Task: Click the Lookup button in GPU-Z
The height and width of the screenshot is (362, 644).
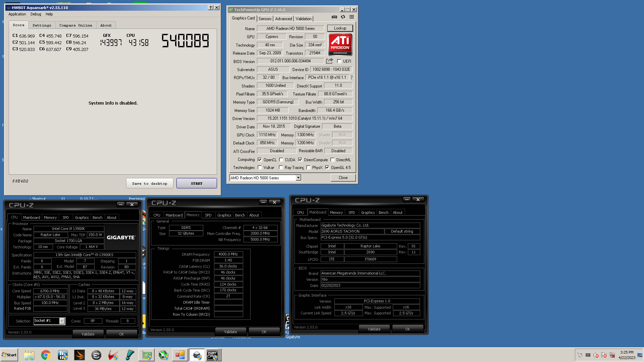Action: pos(340,28)
